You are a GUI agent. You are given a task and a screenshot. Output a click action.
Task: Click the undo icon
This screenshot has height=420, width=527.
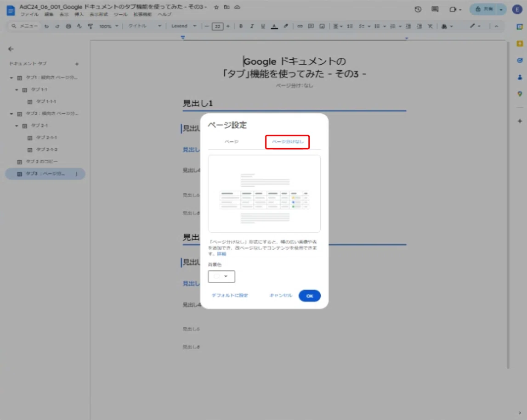click(x=46, y=26)
